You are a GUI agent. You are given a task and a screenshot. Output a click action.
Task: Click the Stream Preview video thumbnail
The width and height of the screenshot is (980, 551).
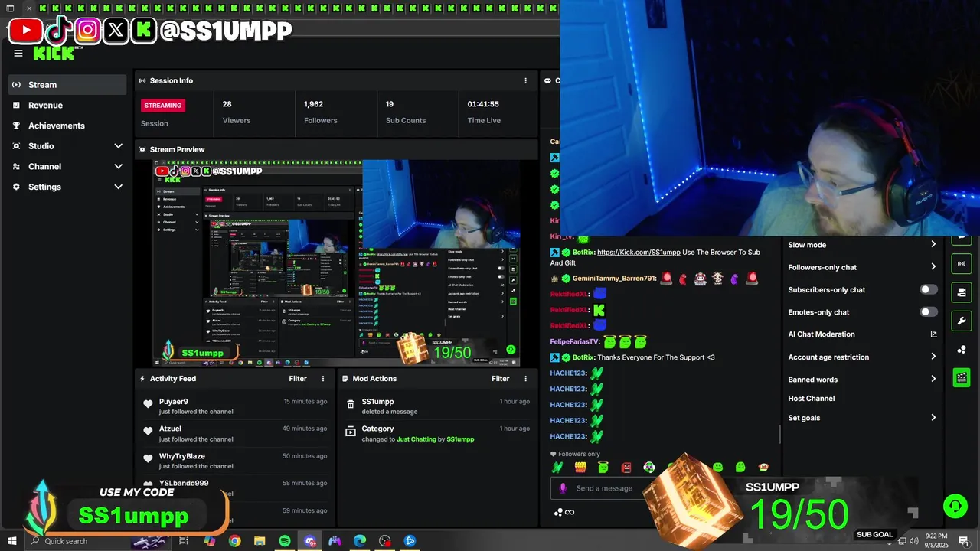pos(337,262)
